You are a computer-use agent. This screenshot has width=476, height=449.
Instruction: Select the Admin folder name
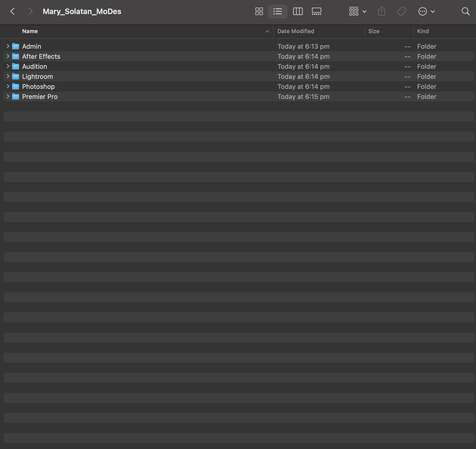(32, 46)
